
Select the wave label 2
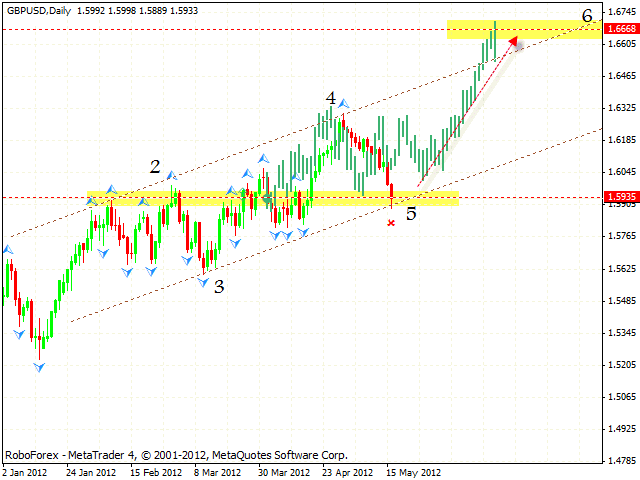coord(156,167)
